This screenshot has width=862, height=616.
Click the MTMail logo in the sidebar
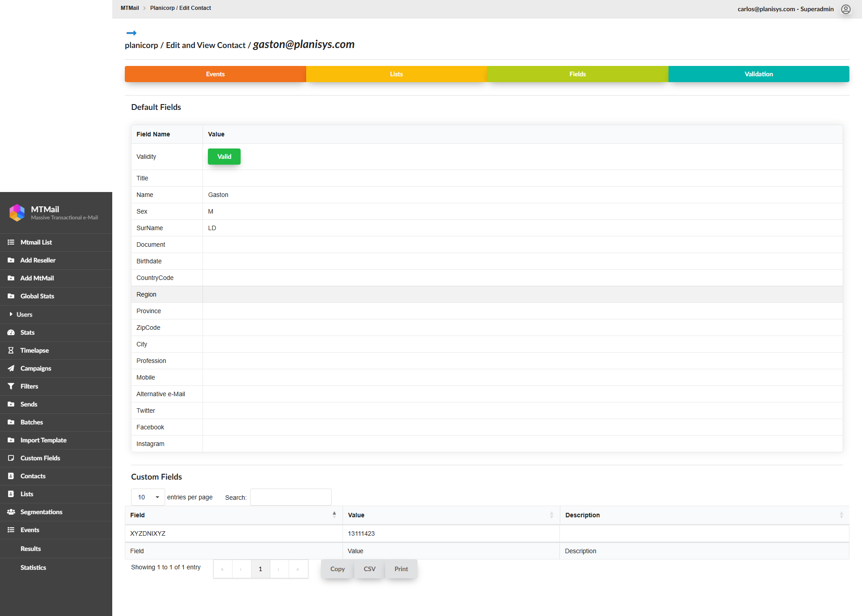tap(17, 213)
